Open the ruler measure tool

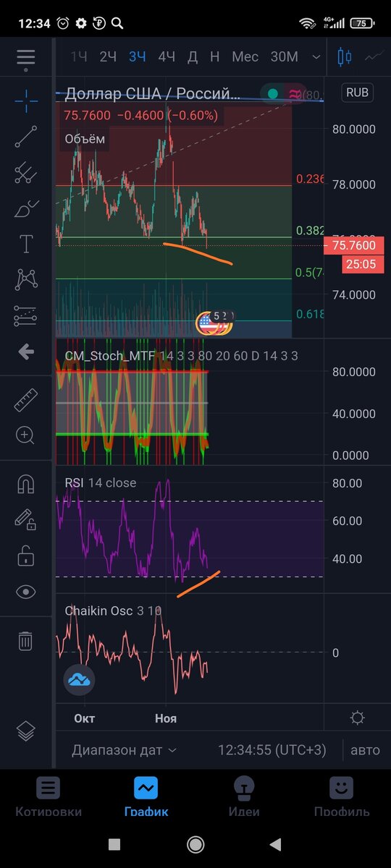(x=26, y=399)
